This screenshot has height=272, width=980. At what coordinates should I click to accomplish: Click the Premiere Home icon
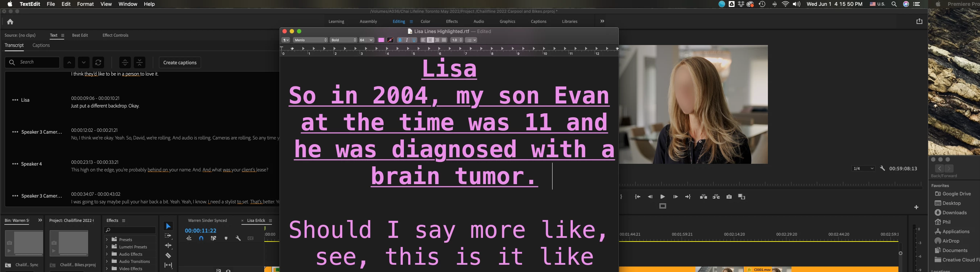click(10, 22)
